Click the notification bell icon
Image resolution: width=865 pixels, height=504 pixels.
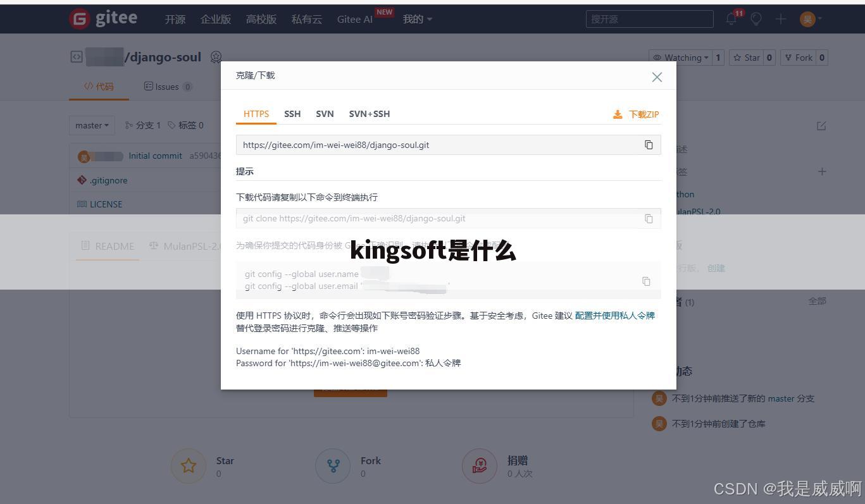point(731,19)
